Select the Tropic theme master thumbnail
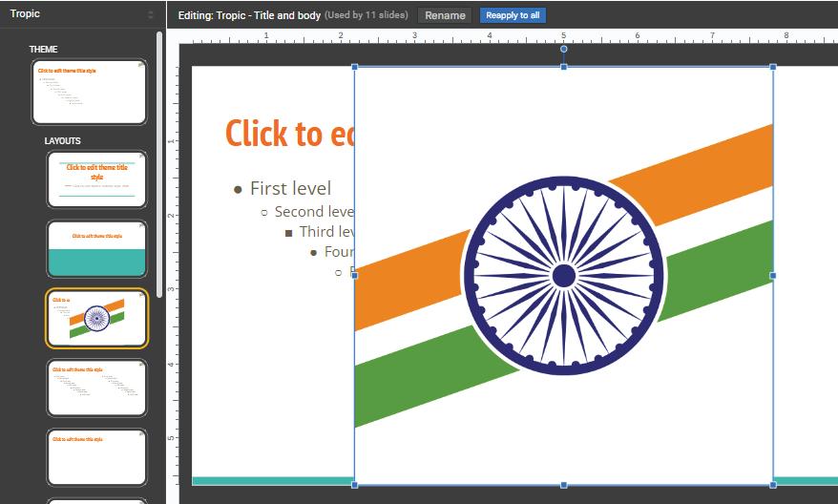 [90, 92]
